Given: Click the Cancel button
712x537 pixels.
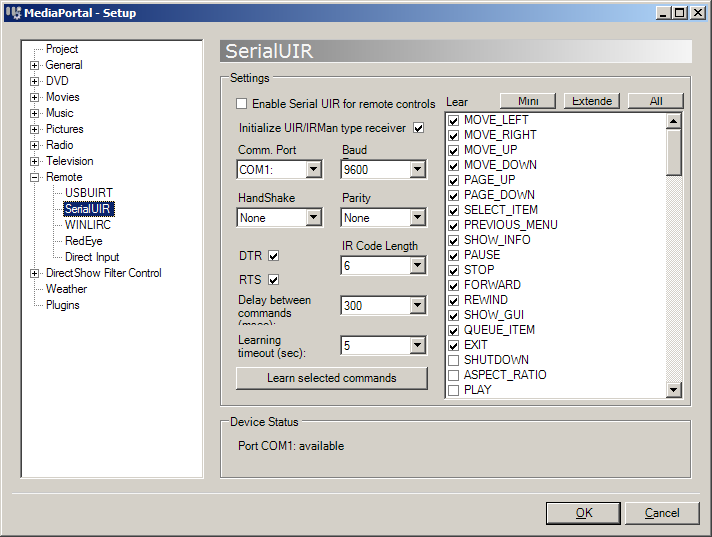Looking at the screenshot, I should [x=661, y=513].
